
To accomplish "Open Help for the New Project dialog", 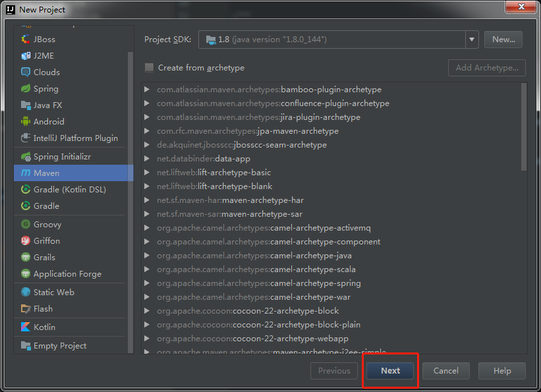I will click(502, 371).
